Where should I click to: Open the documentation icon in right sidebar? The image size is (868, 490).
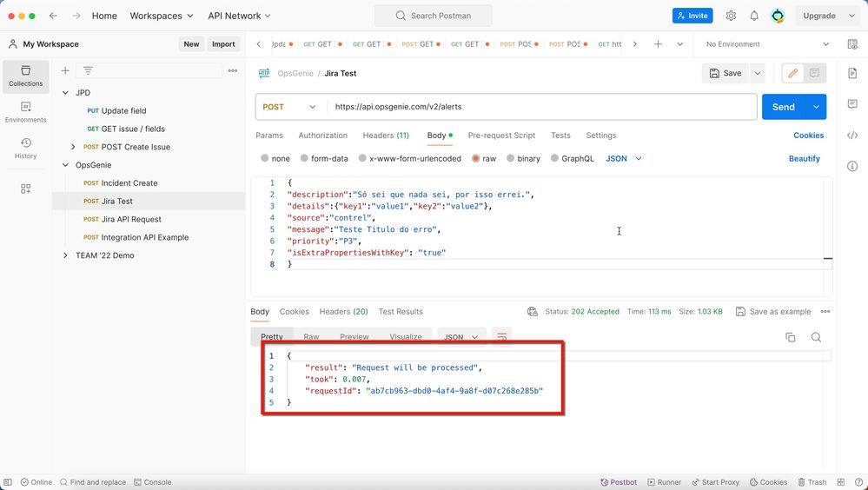852,73
